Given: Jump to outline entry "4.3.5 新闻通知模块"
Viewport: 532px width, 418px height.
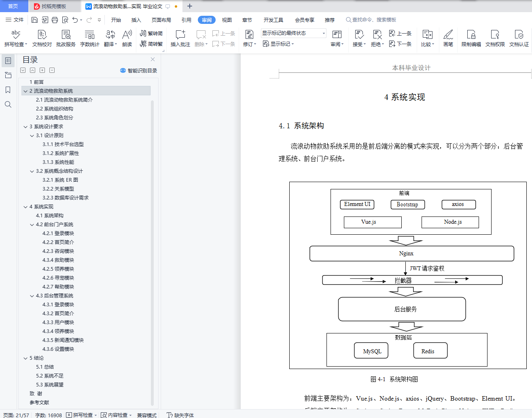Looking at the screenshot, I should pos(63,340).
